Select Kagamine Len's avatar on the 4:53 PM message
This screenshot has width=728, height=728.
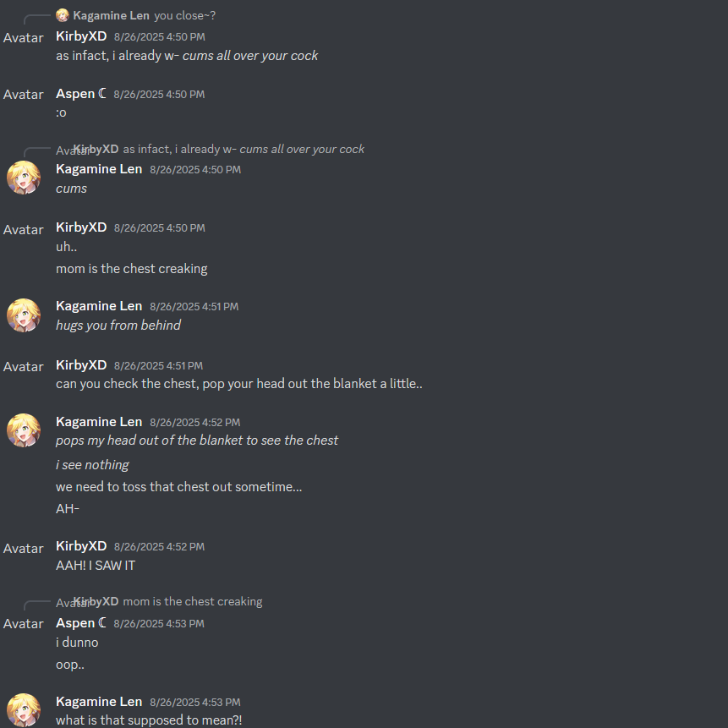click(24, 710)
